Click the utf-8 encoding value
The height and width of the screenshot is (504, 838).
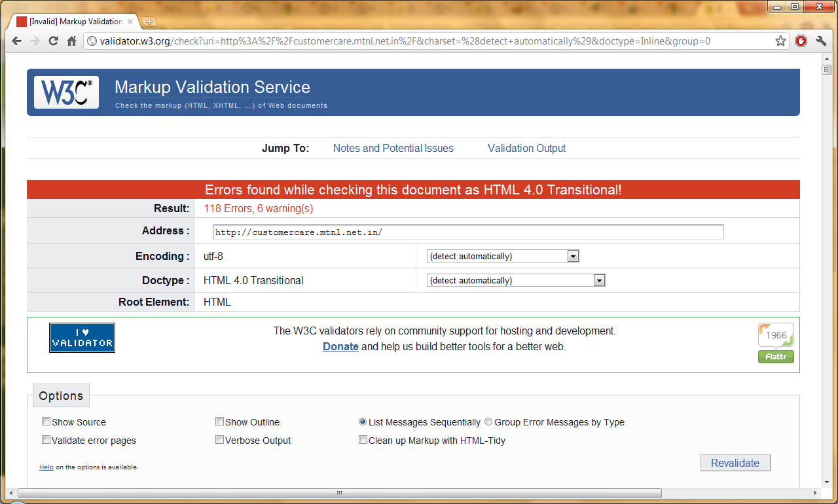click(x=213, y=257)
